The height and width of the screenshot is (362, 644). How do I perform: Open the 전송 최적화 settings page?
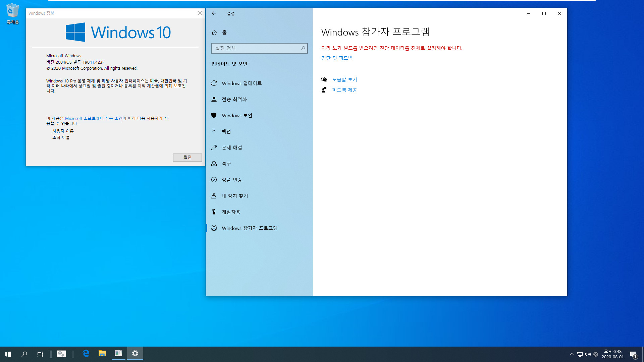(x=260, y=99)
